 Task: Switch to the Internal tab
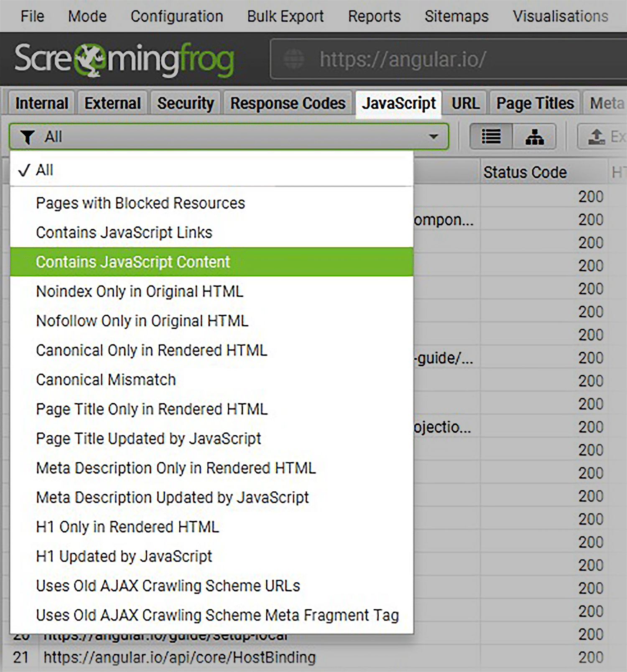click(x=41, y=103)
